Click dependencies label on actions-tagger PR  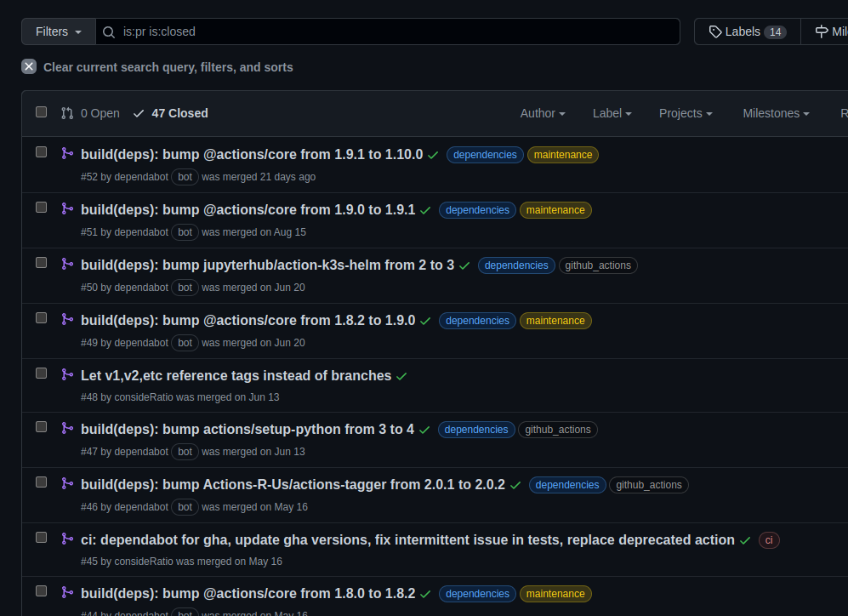pos(567,485)
